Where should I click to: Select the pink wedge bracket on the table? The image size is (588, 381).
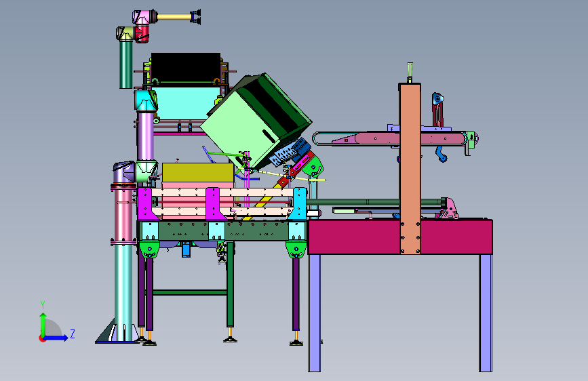coord(450,209)
